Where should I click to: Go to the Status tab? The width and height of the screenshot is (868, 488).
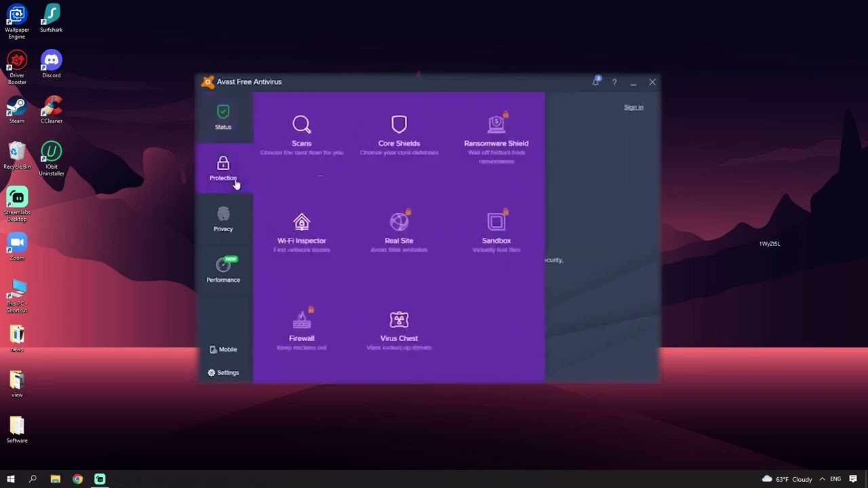click(x=223, y=117)
